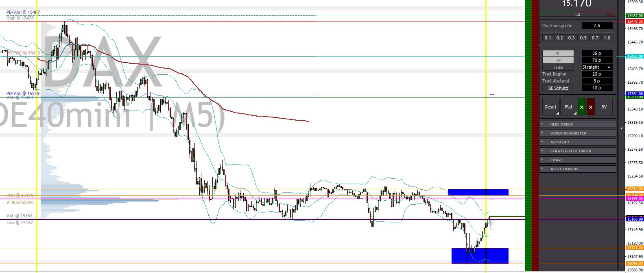Expand the CHART section
The width and height of the screenshot is (644, 273).
(578, 160)
